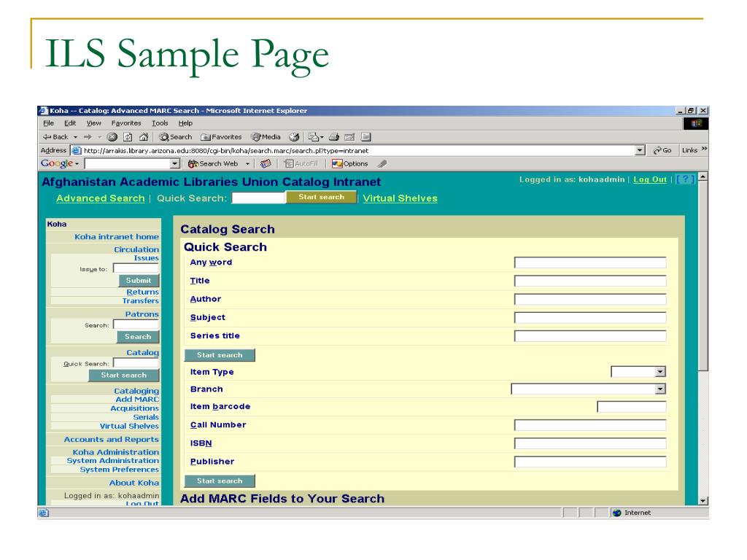Open the Acquisitions sidebar link
This screenshot has width=747, height=560.
(x=135, y=408)
